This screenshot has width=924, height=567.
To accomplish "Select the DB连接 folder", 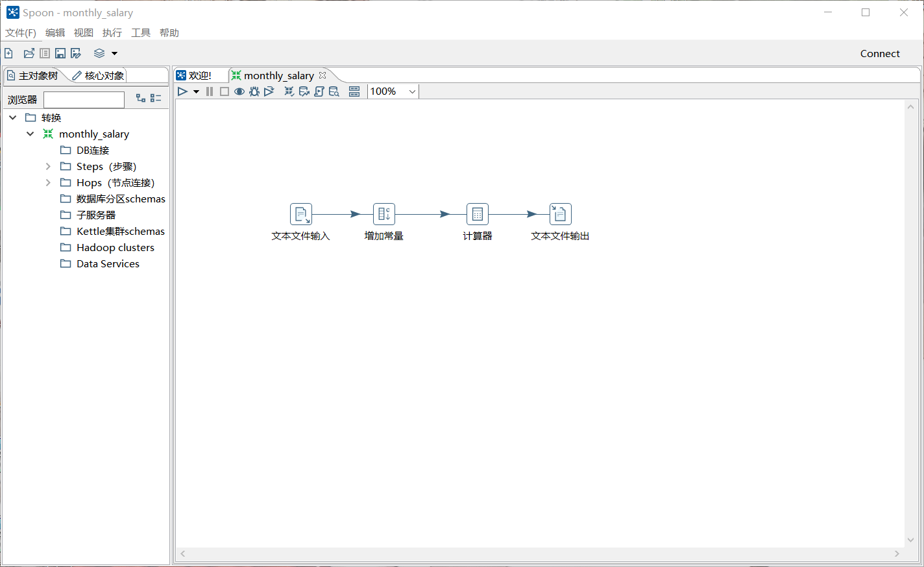I will point(93,150).
